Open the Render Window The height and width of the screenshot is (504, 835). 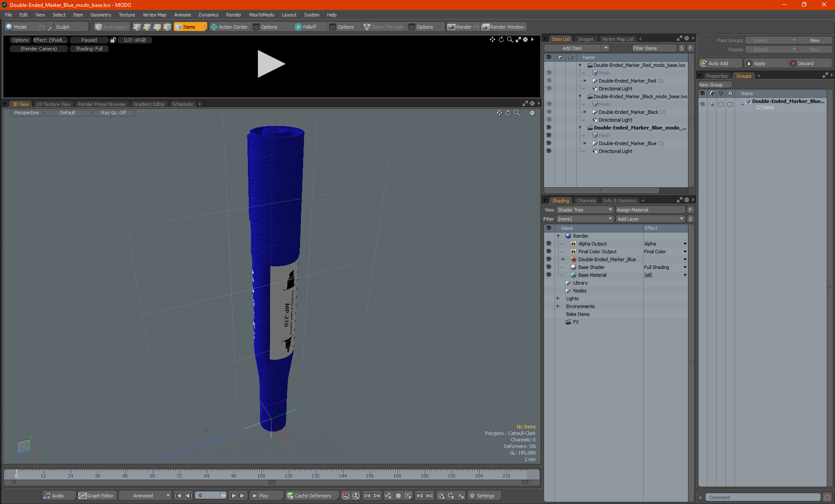[503, 27]
